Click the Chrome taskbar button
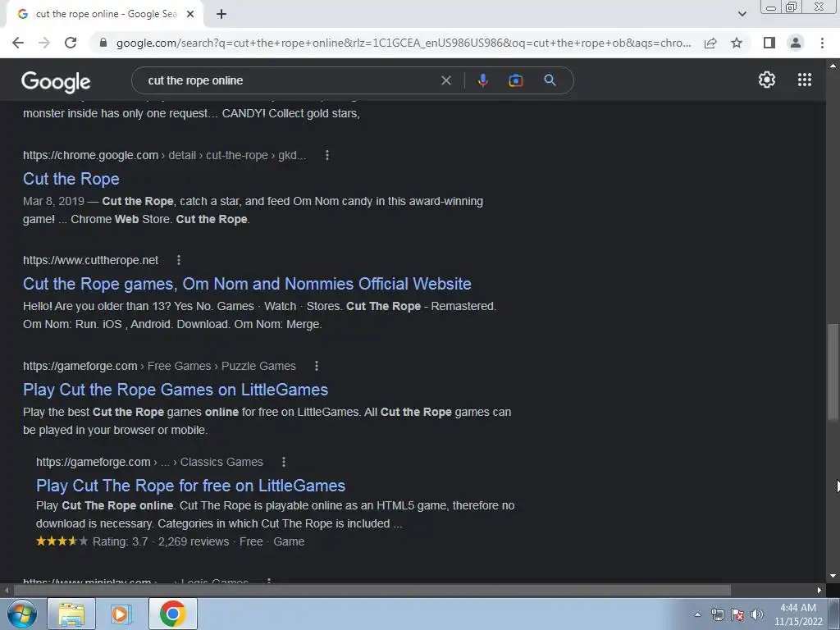Screen dimensions: 840x630 172,614
